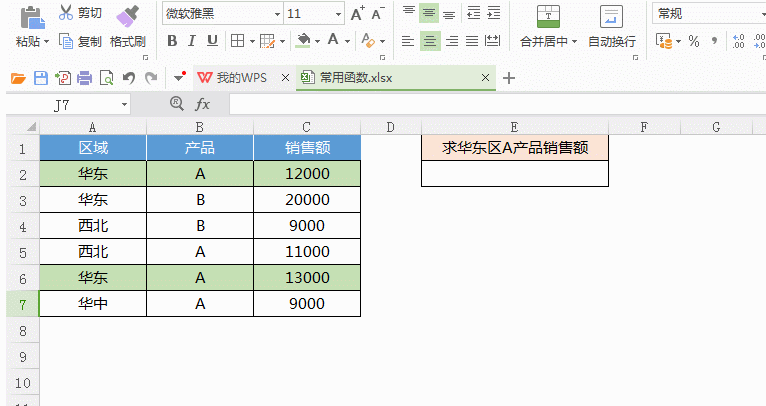Click the Open folder icon
This screenshot has width=766, height=406.
18,78
